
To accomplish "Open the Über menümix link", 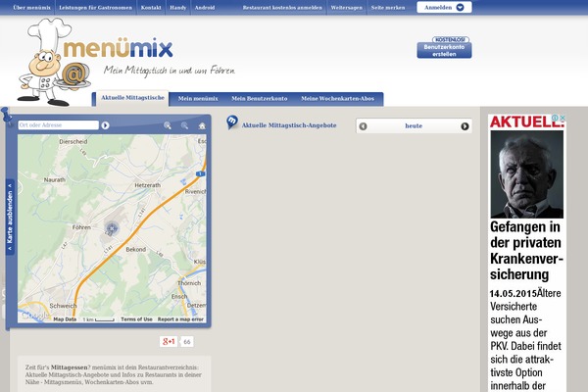I will point(31,8).
